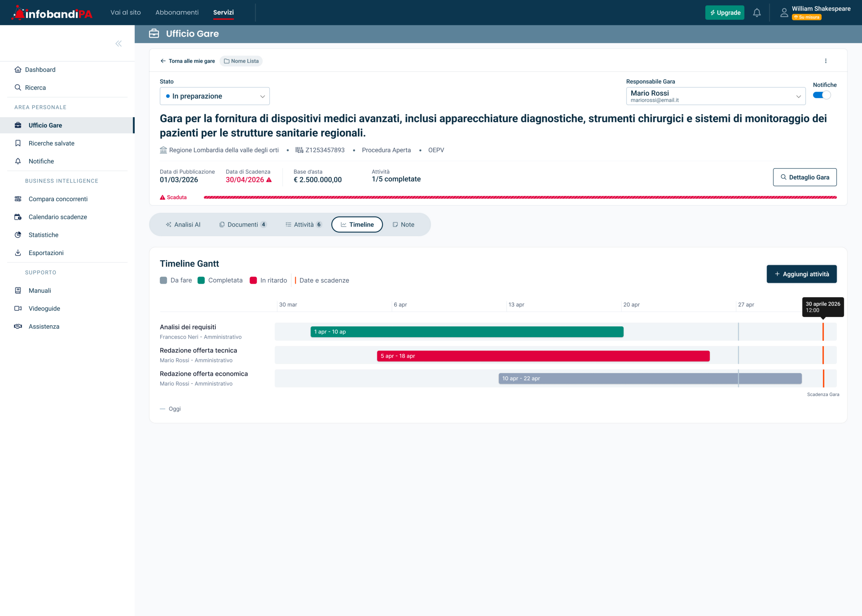Switch to the Note tab
This screenshot has height=616, width=862.
tap(403, 225)
